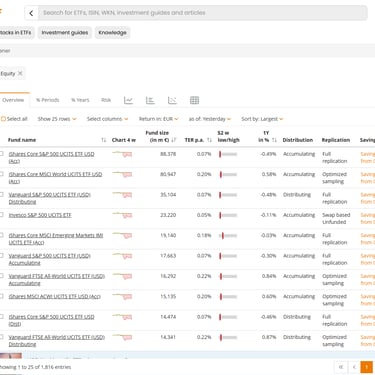Select checkbox for iShares Core MSCI Emerging Markets
This screenshot has width=375, height=375.
pyautogui.click(x=2, y=235)
